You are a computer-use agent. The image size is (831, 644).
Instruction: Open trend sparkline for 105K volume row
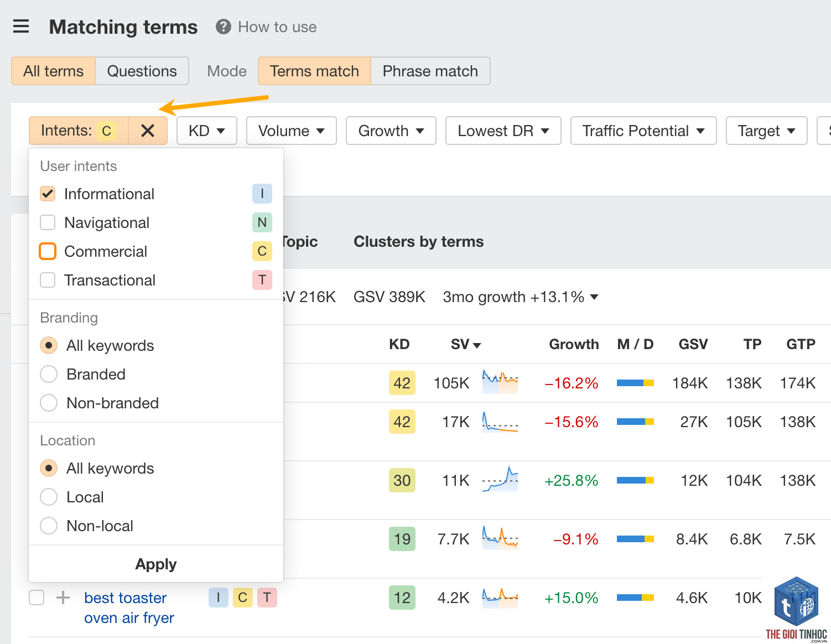coord(500,382)
